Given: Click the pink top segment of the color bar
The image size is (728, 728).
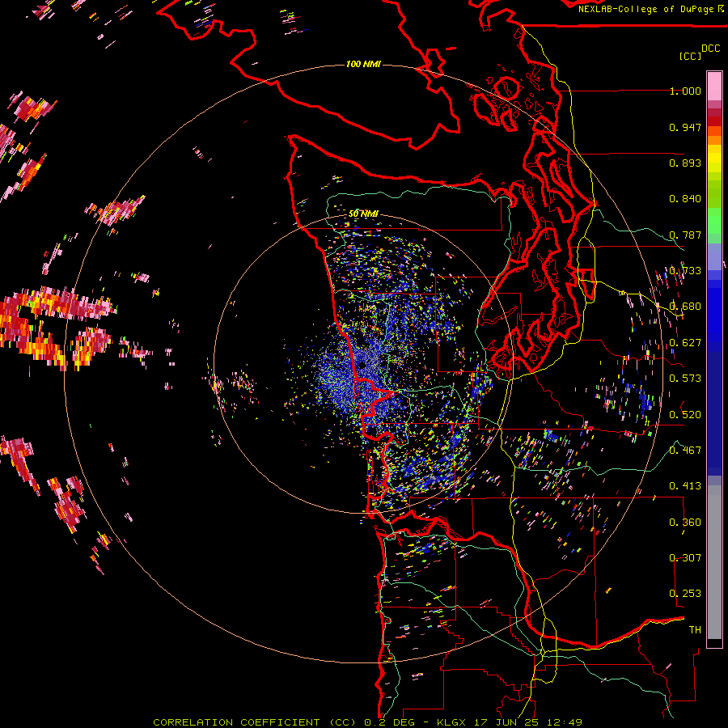Looking at the screenshot, I should coord(714,87).
